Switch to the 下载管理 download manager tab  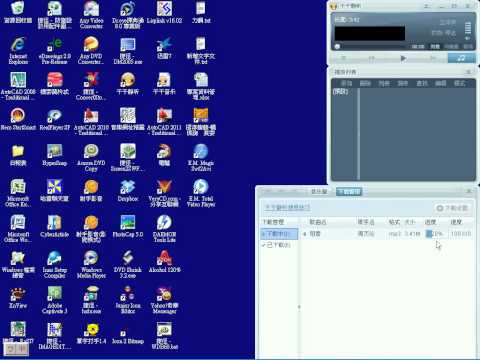pyautogui.click(x=349, y=192)
